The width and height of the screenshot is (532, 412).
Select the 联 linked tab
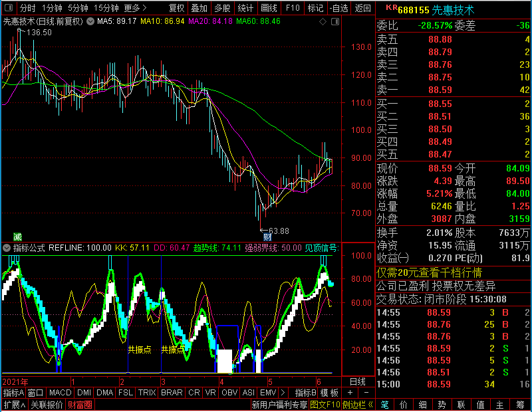tap(462, 405)
